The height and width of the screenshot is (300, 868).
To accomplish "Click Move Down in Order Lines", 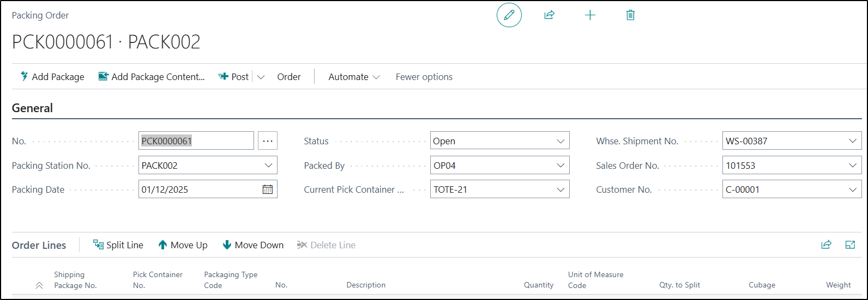I will pos(253,245).
